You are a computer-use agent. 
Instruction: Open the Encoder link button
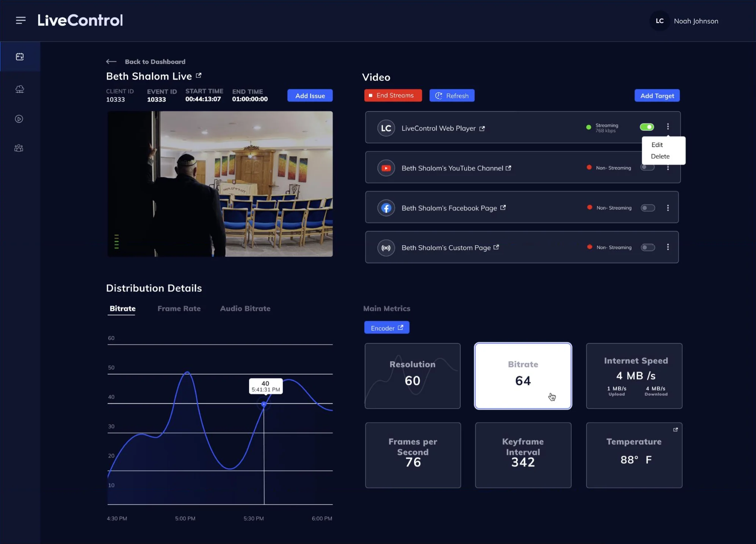pyautogui.click(x=387, y=328)
